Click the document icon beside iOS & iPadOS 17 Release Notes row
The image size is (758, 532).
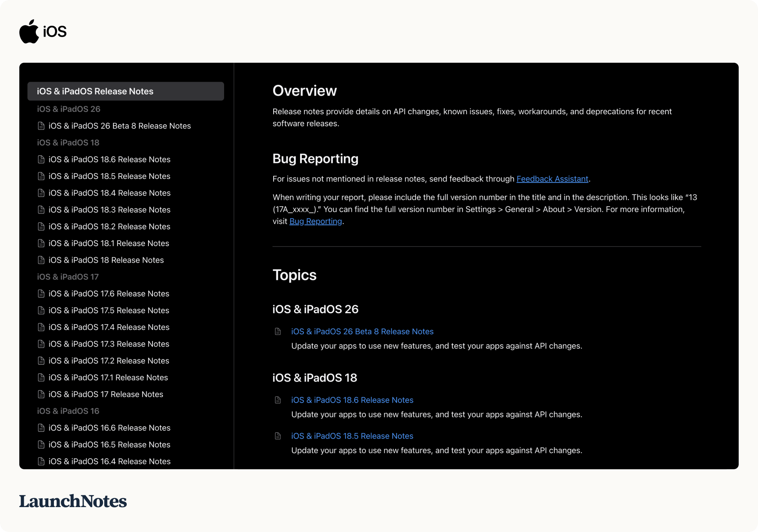[x=41, y=394]
